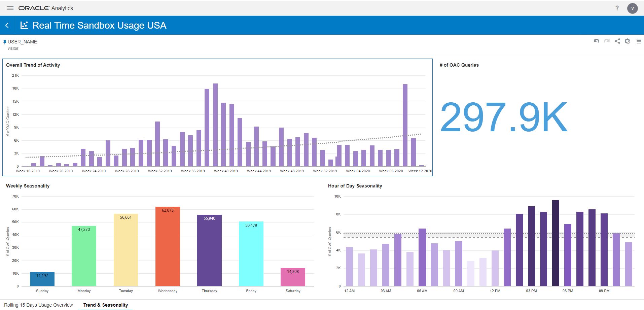Select the Trend & Seasonality tab
Screen dimensions: 644x310
(x=106, y=305)
